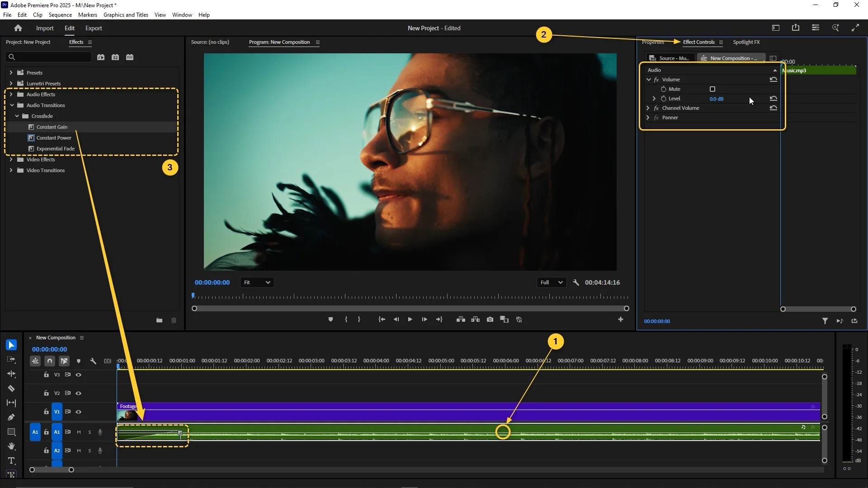
Task: Toggle V3 track output eye
Action: [79, 375]
